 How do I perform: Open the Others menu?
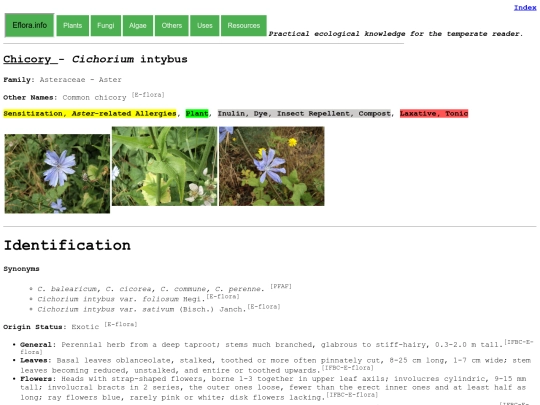point(172,25)
